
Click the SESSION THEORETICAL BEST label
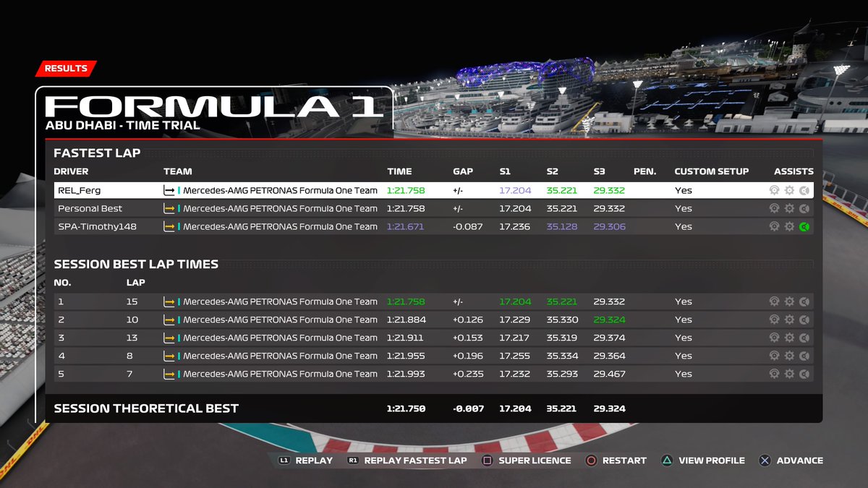146,408
